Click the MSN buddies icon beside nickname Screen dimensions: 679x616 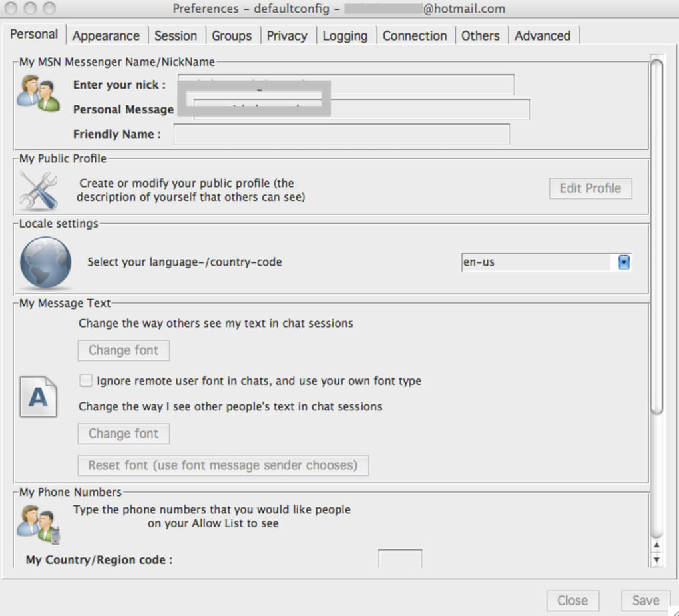pyautogui.click(x=38, y=93)
